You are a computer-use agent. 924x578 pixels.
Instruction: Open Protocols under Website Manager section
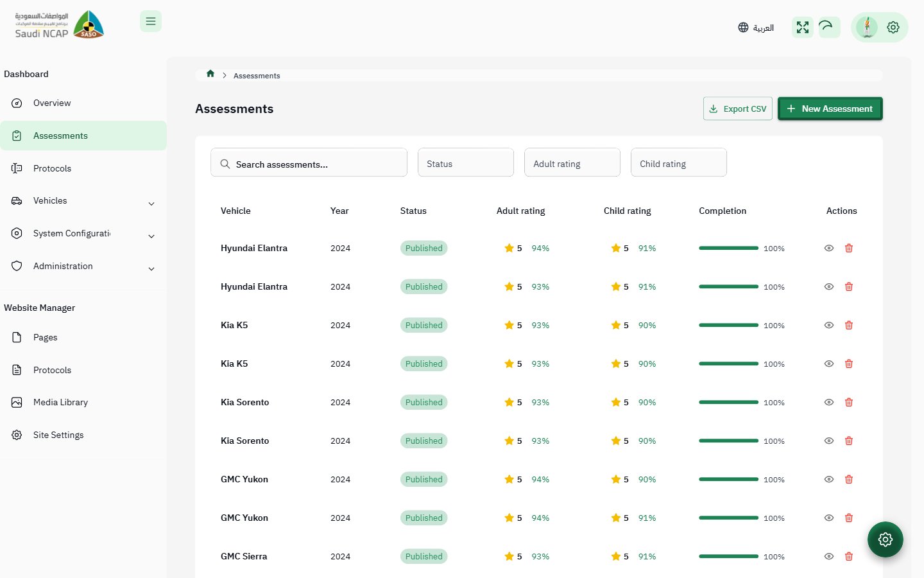pos(83,370)
